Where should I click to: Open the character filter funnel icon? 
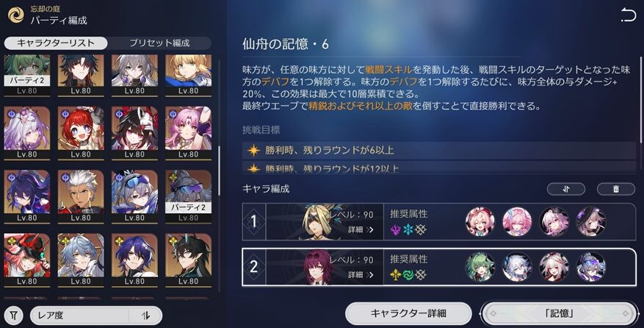pos(14,315)
